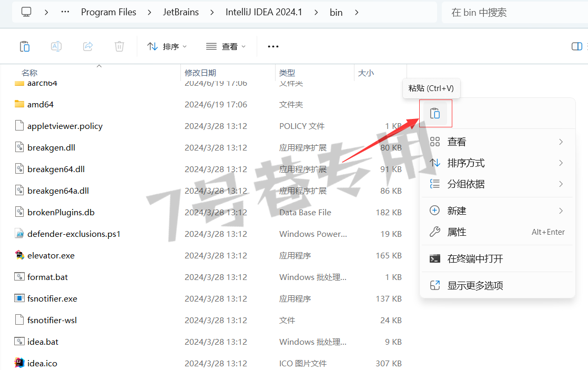588x370 pixels.
Task: Select the file name appletviewer.policy
Action: coord(65,126)
